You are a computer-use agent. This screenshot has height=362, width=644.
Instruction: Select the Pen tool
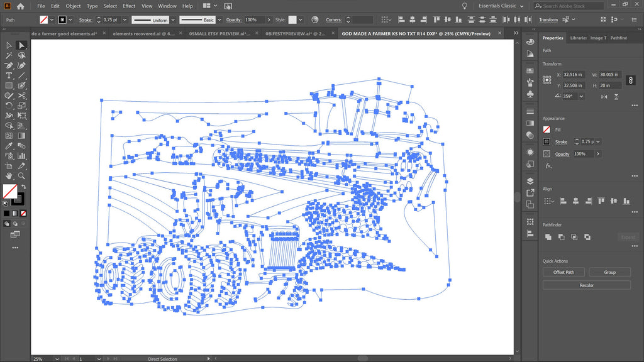pyautogui.click(x=9, y=65)
